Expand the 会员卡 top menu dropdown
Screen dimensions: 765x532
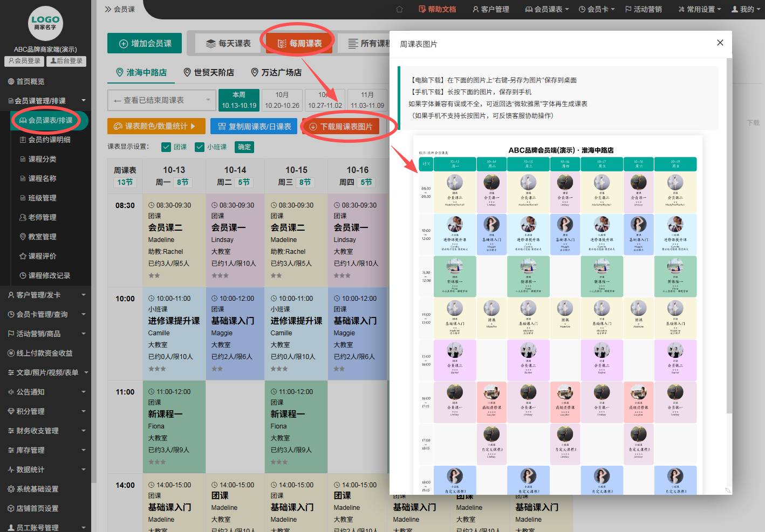597,9
